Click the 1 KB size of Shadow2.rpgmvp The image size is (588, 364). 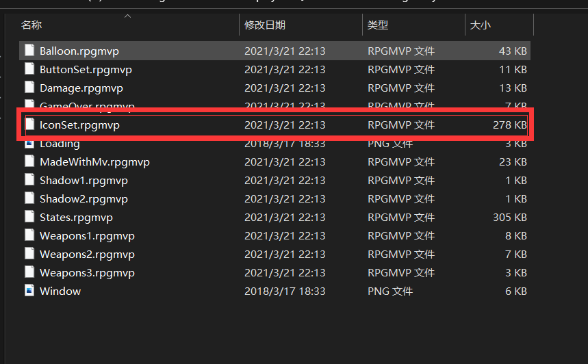[x=515, y=198]
